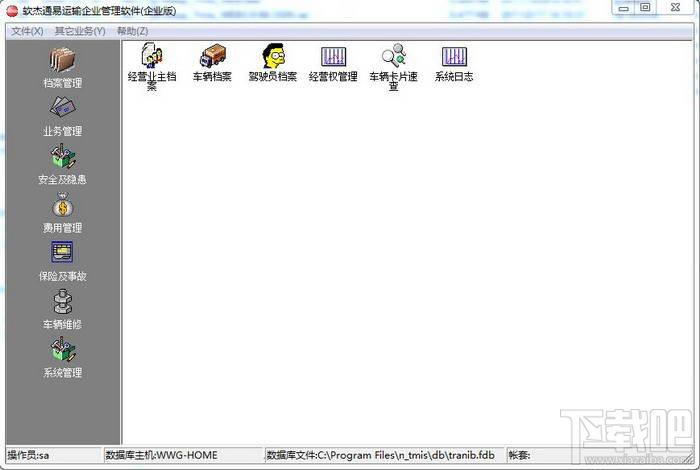This screenshot has width=700, height=470.
Task: Select 费用管理 money bag icon
Action: pos(62,205)
